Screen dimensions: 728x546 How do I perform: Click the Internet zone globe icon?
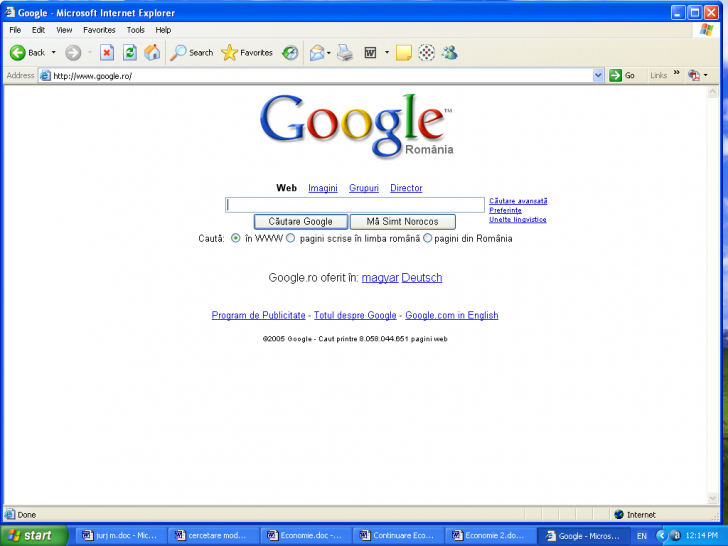click(x=619, y=514)
